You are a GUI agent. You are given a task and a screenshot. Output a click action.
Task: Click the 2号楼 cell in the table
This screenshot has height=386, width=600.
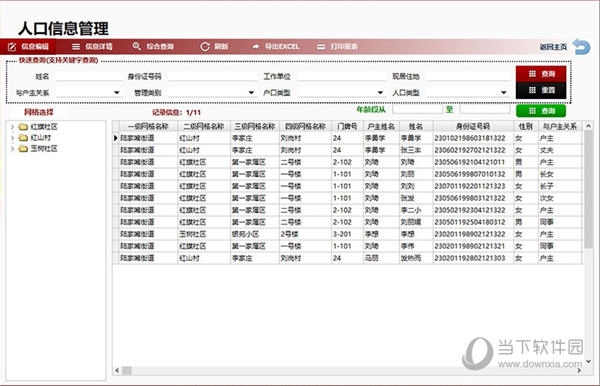[x=305, y=234]
